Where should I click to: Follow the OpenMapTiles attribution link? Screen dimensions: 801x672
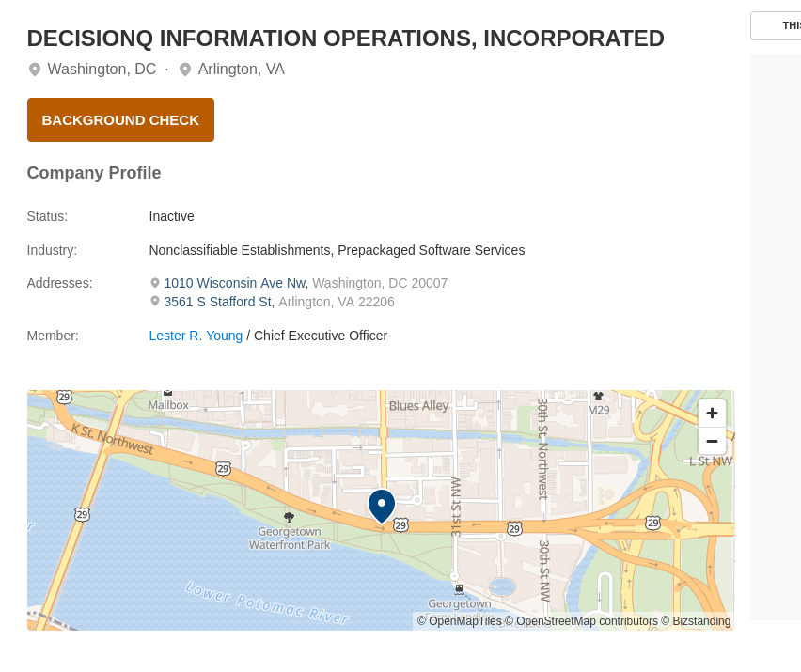click(x=459, y=621)
